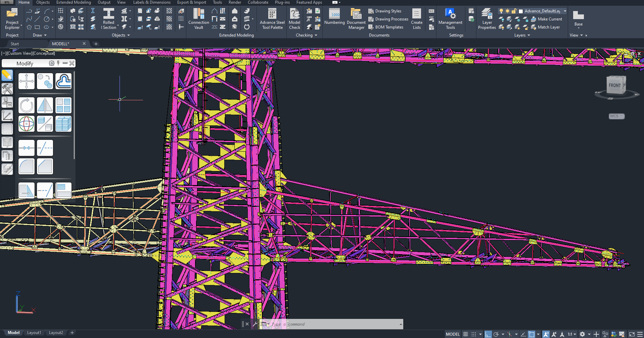This screenshot has height=338, width=644.
Task: Open BOM Templates
Action: click(x=386, y=27)
